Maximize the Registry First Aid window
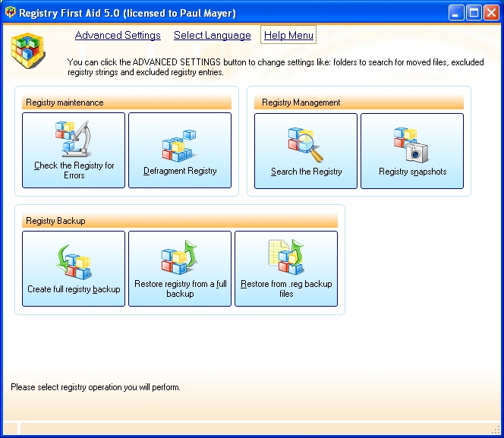504x438 pixels. pos(473,13)
